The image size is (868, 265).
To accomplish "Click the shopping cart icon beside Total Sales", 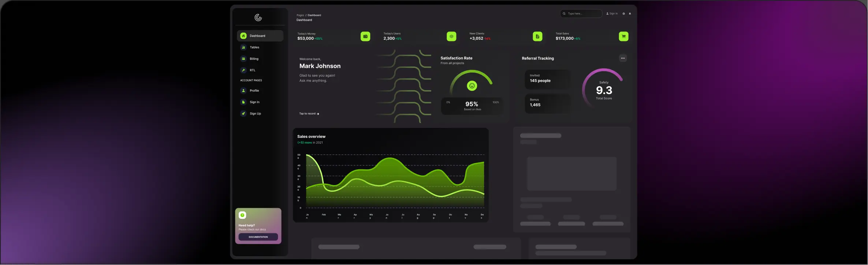I will point(623,37).
